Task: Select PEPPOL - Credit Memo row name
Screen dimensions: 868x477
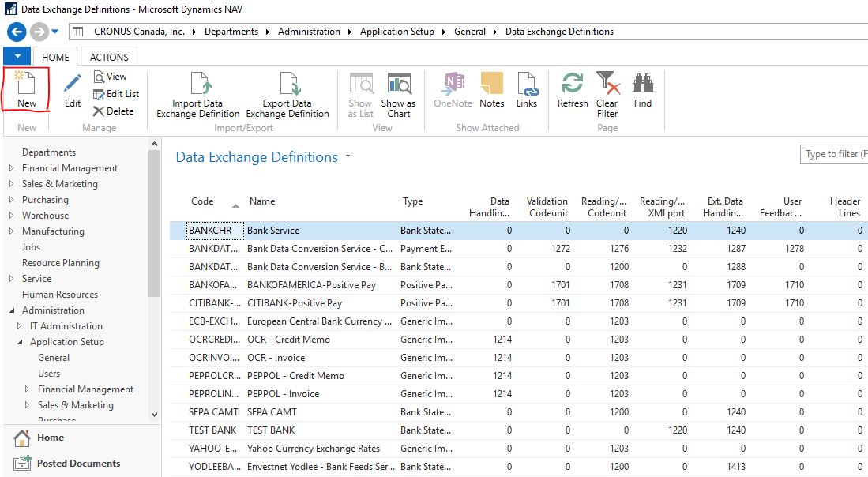Action: click(295, 376)
